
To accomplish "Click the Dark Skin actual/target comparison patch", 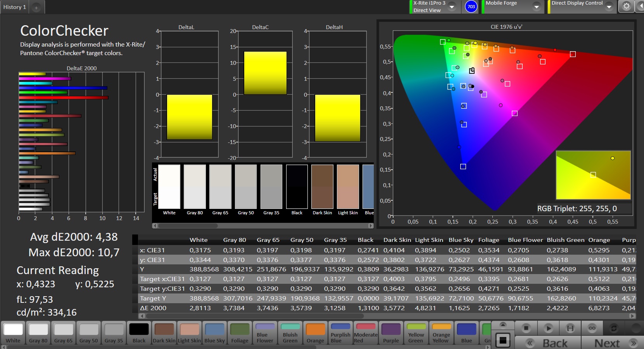I will tap(322, 187).
